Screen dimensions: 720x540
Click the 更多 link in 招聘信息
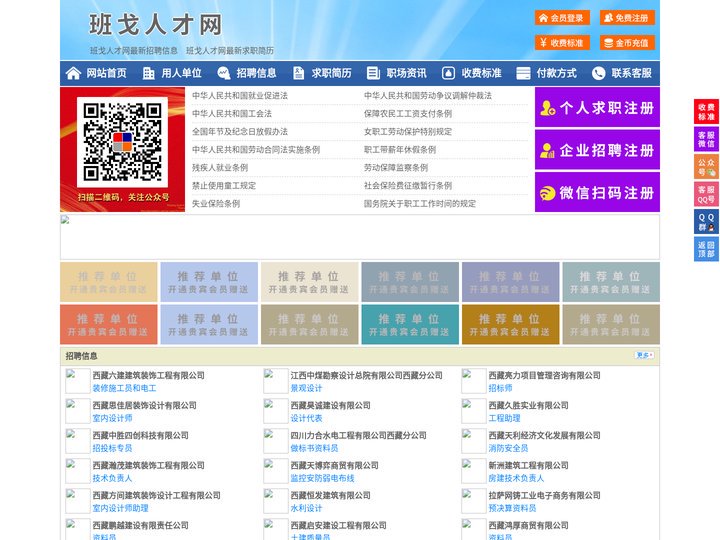click(644, 355)
